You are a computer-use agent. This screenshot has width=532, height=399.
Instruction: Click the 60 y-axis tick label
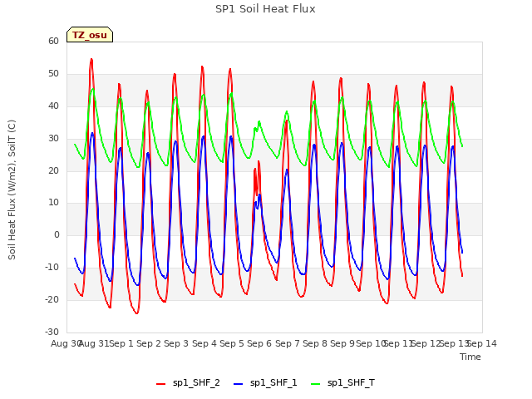(x=53, y=41)
